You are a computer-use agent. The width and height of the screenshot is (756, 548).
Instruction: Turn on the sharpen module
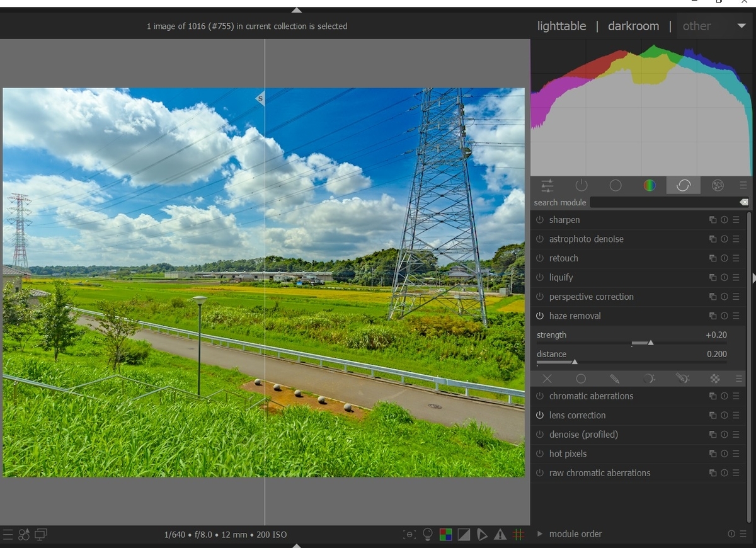pos(540,220)
